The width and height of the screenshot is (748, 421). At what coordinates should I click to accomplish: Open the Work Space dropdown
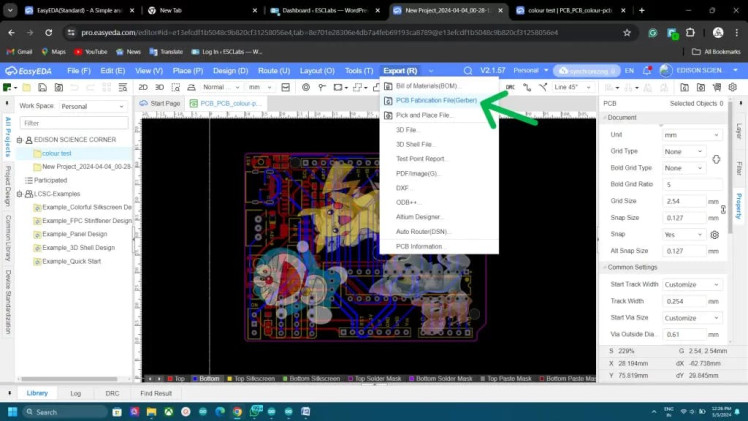click(x=93, y=105)
